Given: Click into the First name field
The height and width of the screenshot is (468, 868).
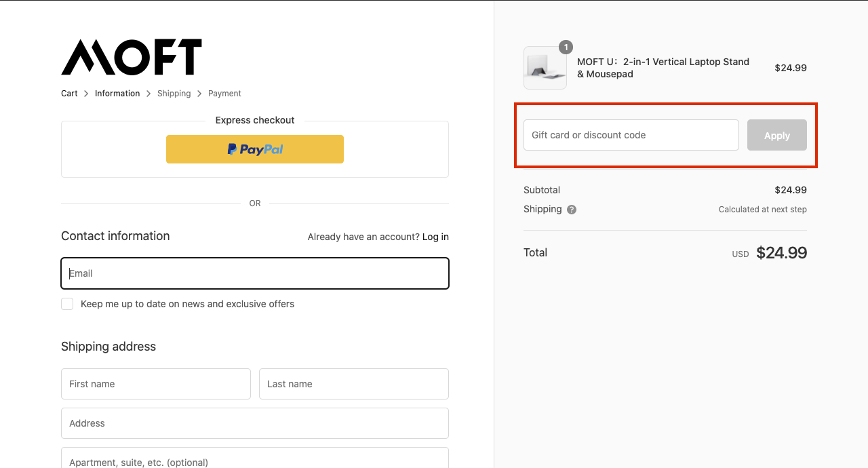Looking at the screenshot, I should 156,384.
